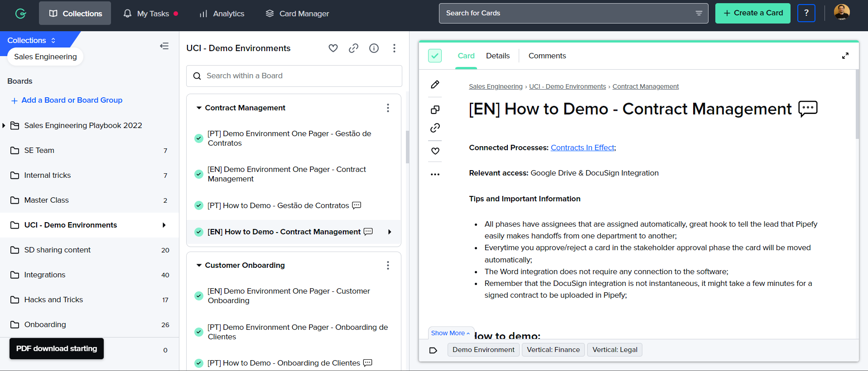Viewport: 868px width, 371px height.
Task: Expand card to full screen
Action: coord(845,56)
